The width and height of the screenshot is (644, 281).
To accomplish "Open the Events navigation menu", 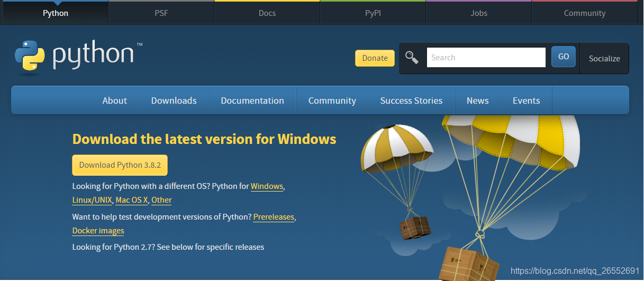I will [x=527, y=101].
